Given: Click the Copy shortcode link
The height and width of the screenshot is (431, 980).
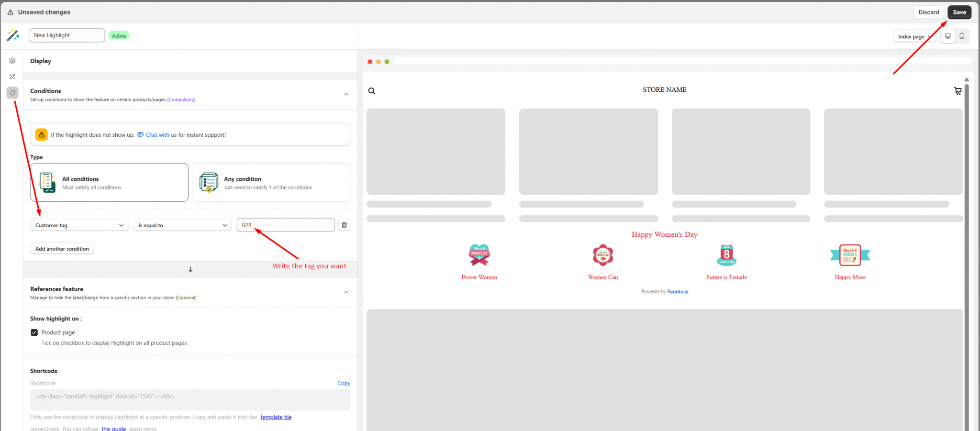Looking at the screenshot, I should pos(344,383).
